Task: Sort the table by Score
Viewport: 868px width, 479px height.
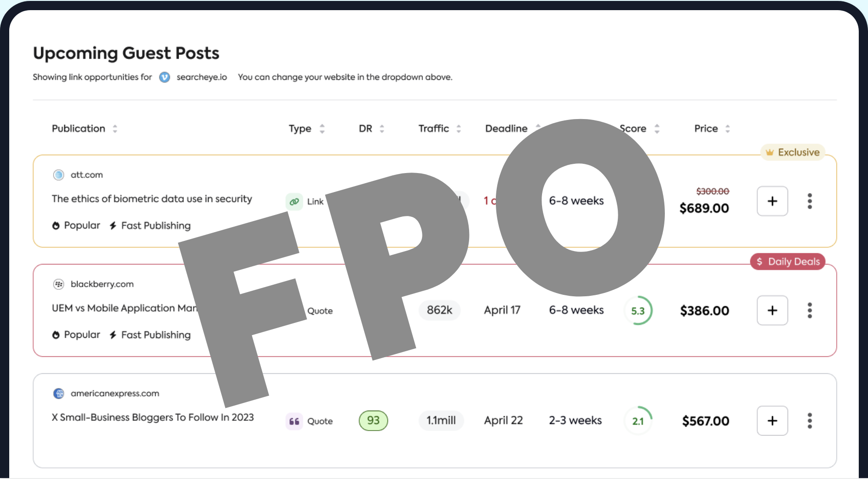Action: [x=657, y=129]
